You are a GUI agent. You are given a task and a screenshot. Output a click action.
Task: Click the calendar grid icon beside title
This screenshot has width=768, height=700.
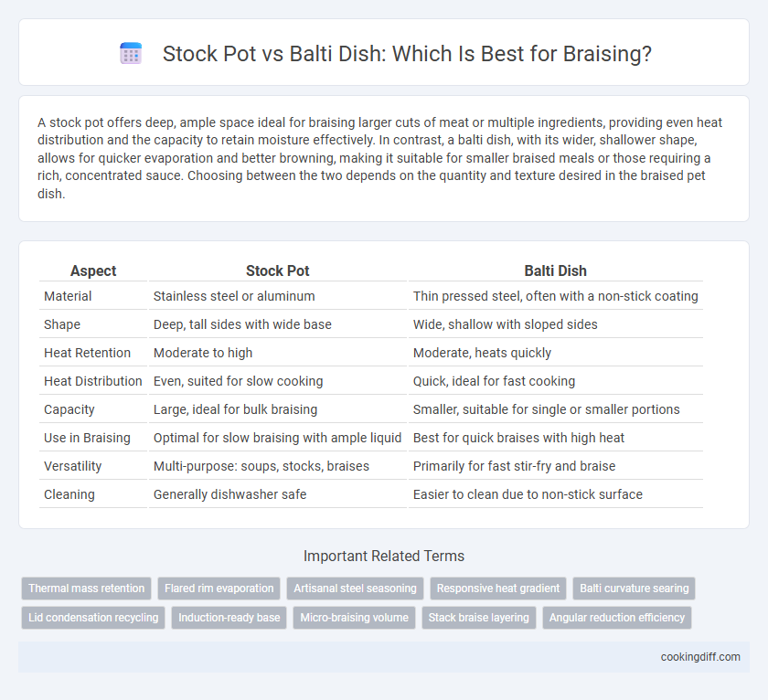[131, 53]
